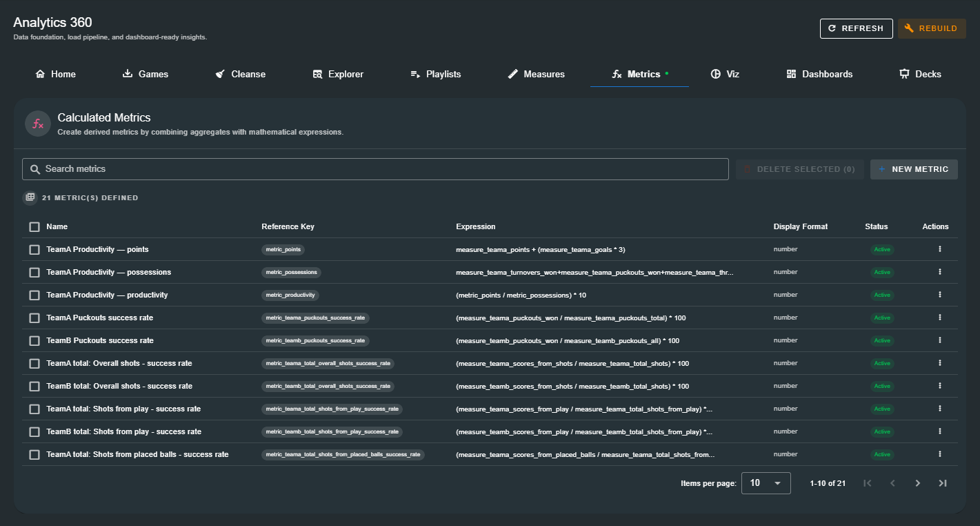Open actions menu for TeamA Productivity — productivity
Viewport: 980px width, 526px height.
pos(939,295)
